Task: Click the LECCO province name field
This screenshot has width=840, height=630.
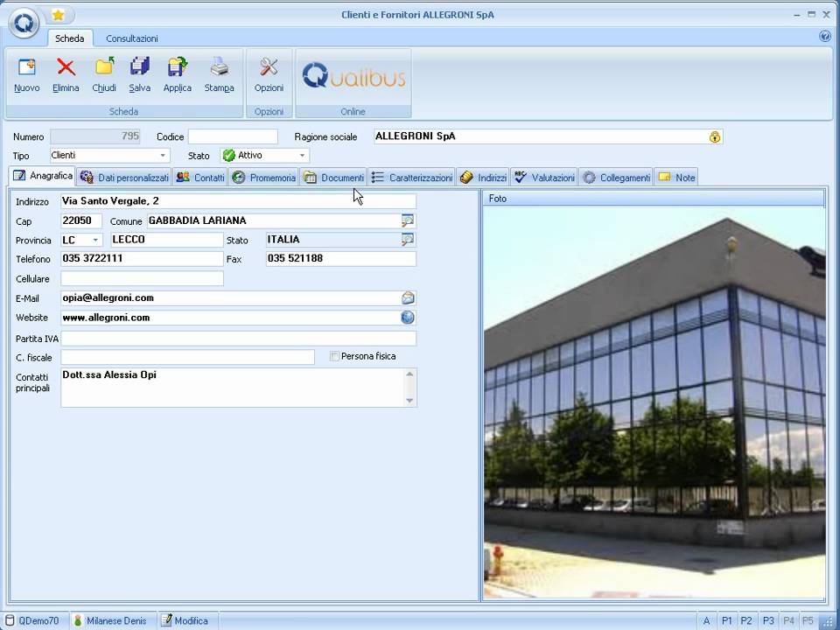Action: click(x=166, y=240)
